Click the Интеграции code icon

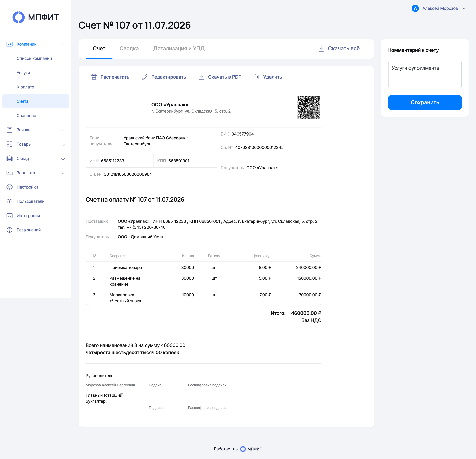click(10, 216)
